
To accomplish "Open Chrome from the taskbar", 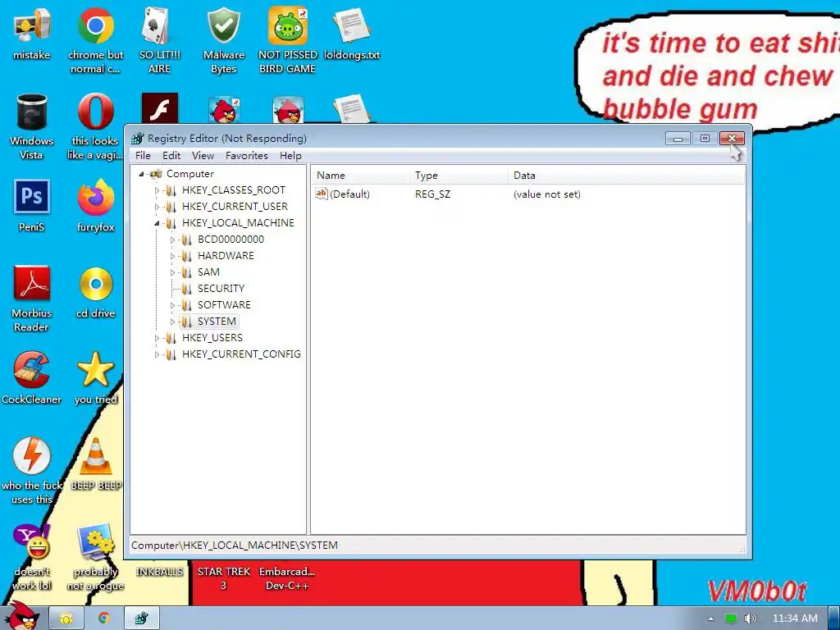I will (x=104, y=619).
